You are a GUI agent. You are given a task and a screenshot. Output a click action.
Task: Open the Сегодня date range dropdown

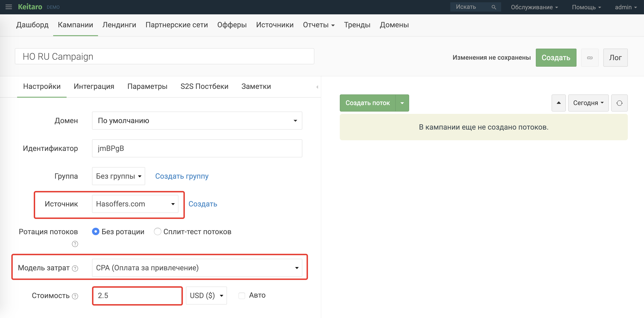[x=588, y=103]
